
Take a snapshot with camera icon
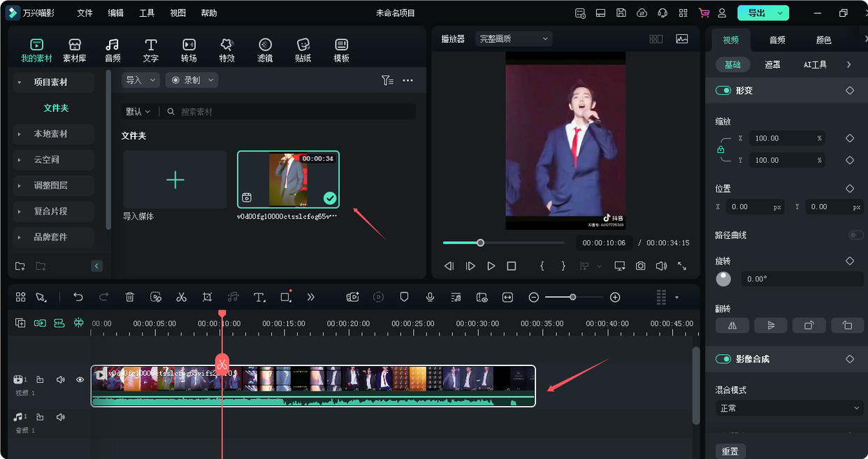640,266
